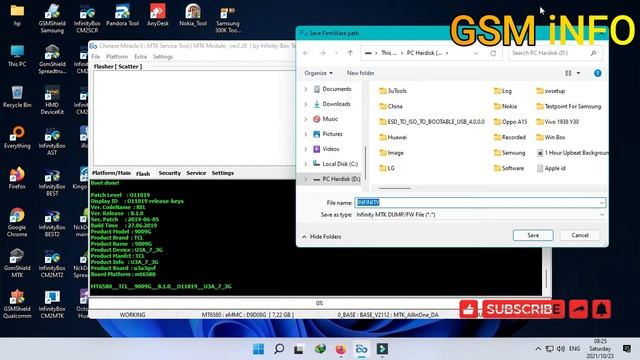Open HMD DeviceKit desktop icon

tap(52, 100)
